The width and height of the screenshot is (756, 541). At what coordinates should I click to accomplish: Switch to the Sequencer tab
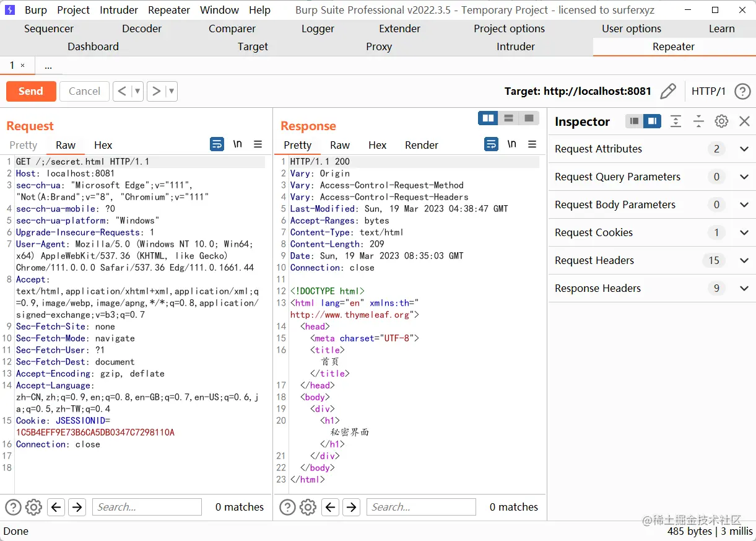tap(49, 29)
